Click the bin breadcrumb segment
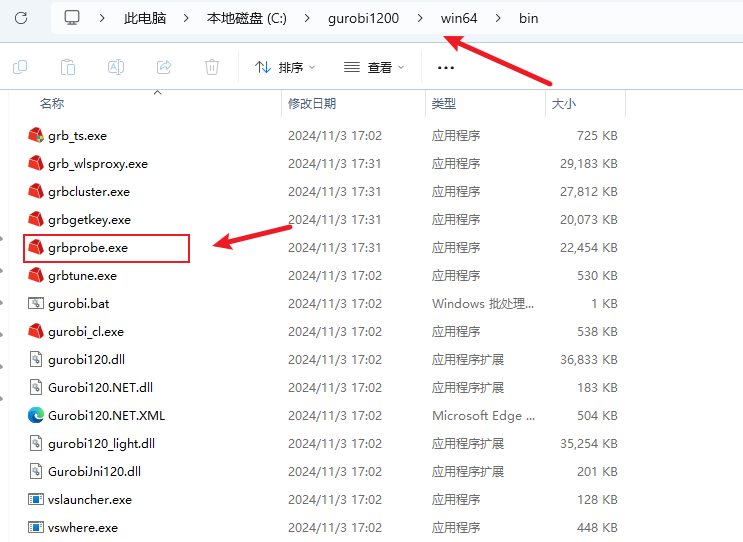The image size is (743, 542). pos(528,18)
